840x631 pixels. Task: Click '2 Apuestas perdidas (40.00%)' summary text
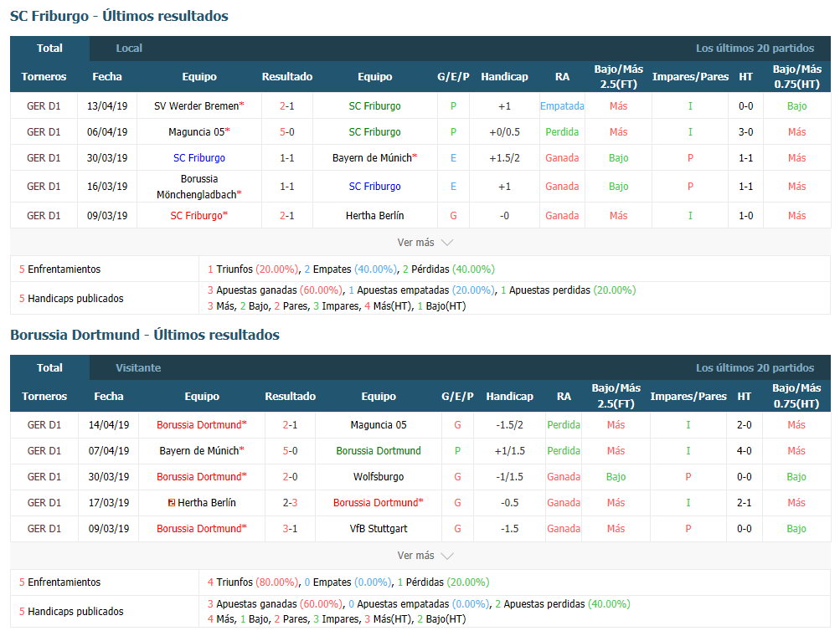(x=563, y=603)
